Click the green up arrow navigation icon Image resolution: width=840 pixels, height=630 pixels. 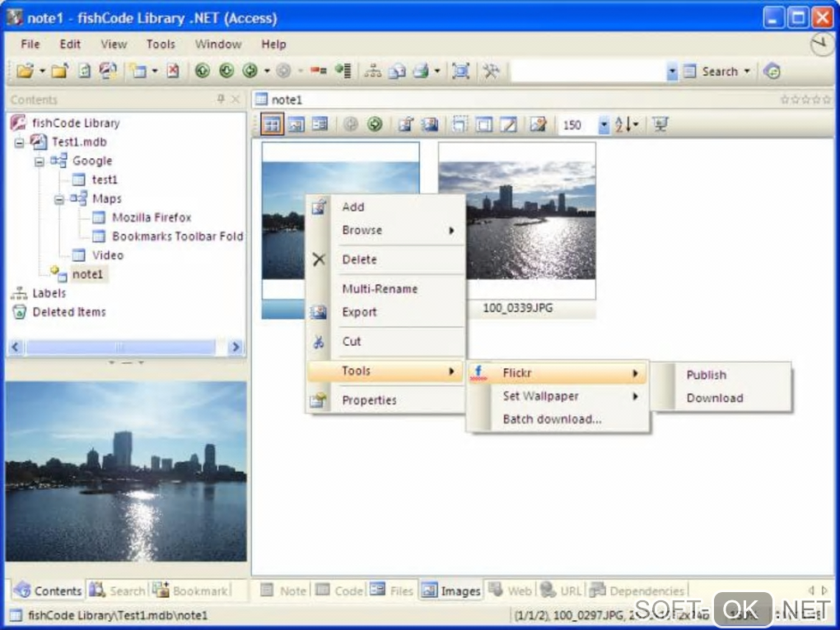[202, 71]
